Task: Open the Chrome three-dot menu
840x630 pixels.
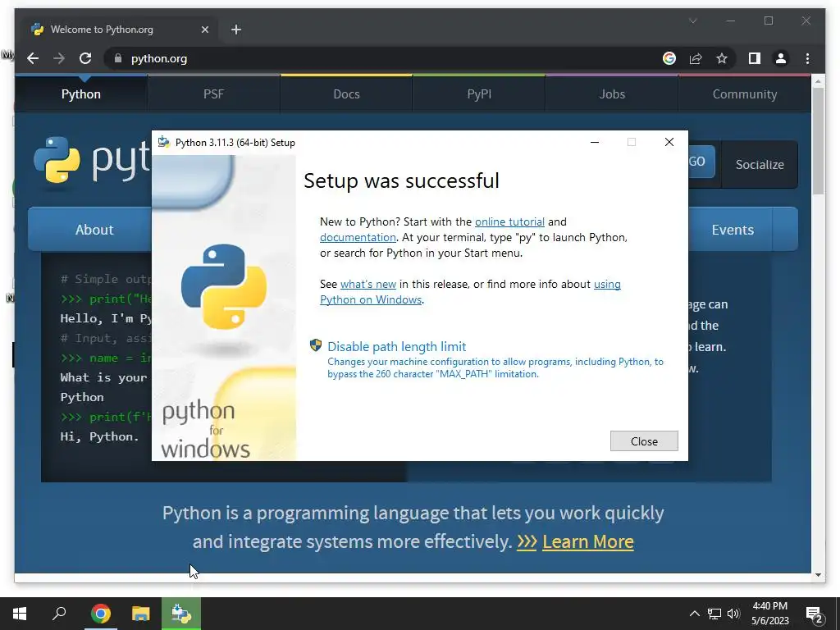Action: tap(807, 58)
